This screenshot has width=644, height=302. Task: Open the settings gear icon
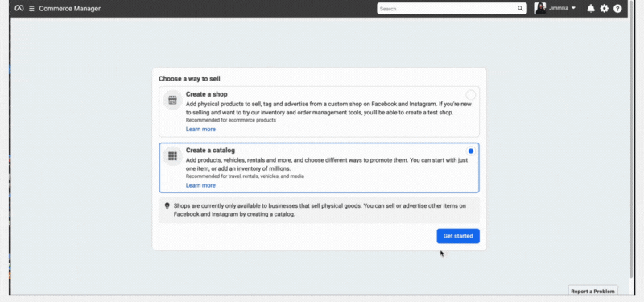[x=605, y=9]
